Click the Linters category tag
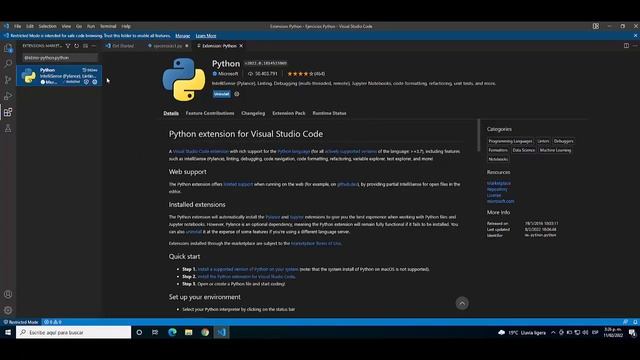 [x=543, y=141]
